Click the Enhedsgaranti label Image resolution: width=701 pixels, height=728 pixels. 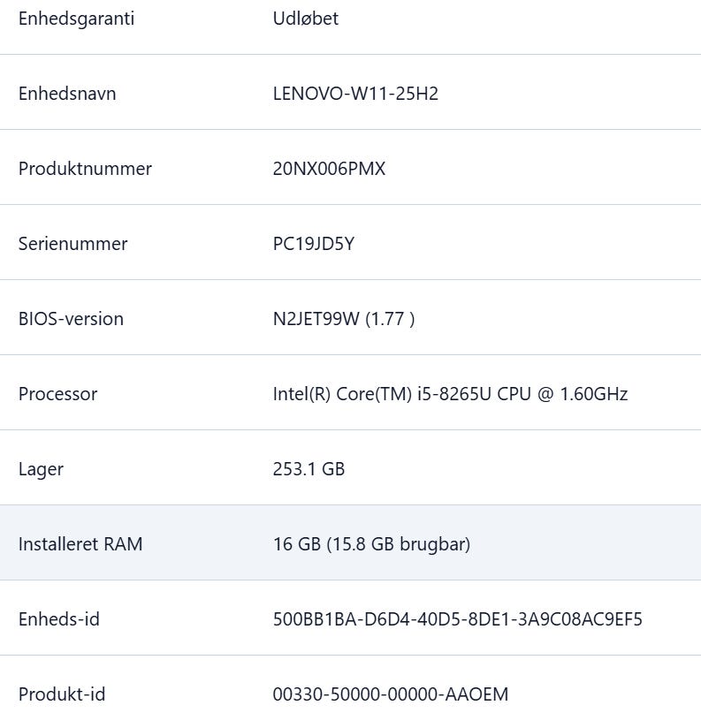(76, 19)
